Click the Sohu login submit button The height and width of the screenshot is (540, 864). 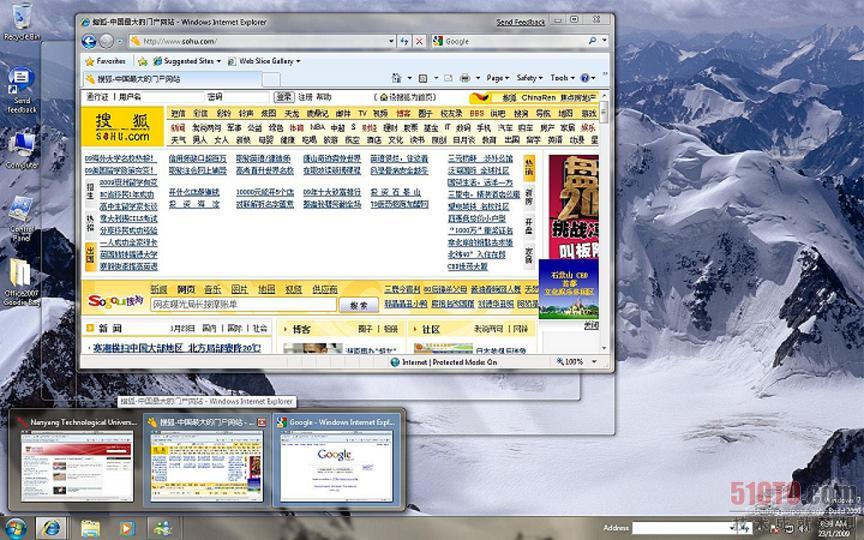click(284, 97)
